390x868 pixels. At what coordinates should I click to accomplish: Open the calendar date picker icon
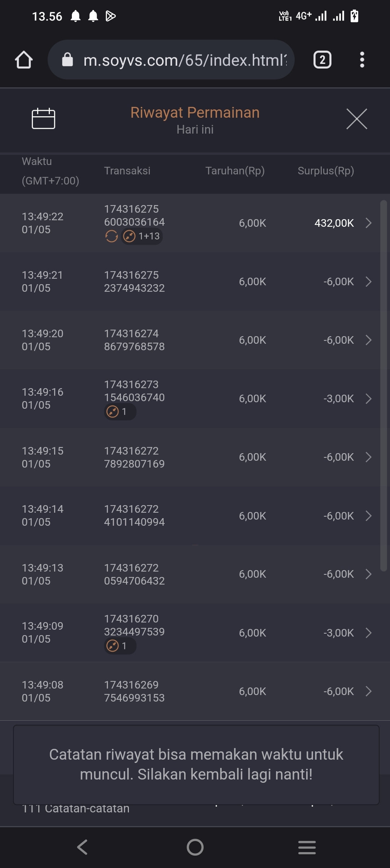pos(43,118)
